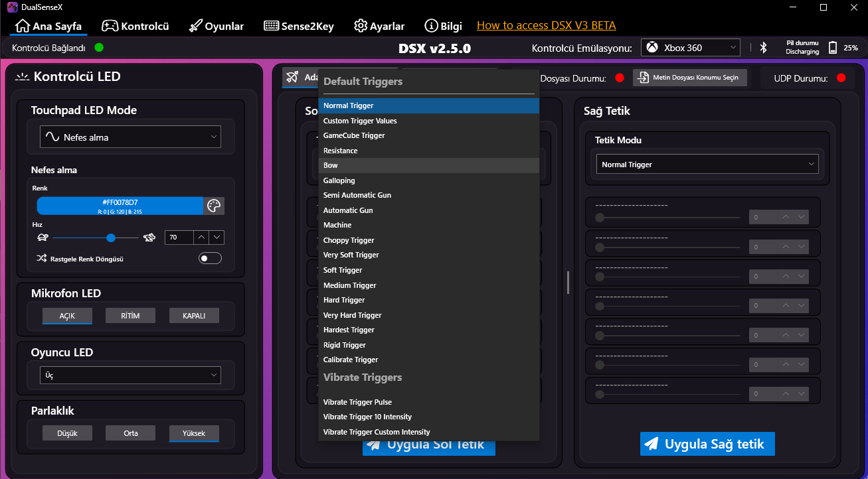The height and width of the screenshot is (479, 868).
Task: Click the Hız value field showing 70
Action: point(179,238)
